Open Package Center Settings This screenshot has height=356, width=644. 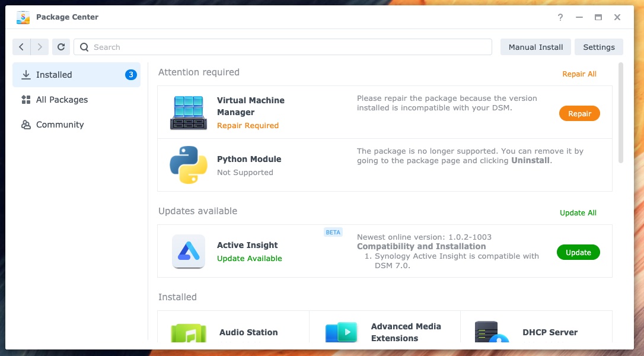599,47
